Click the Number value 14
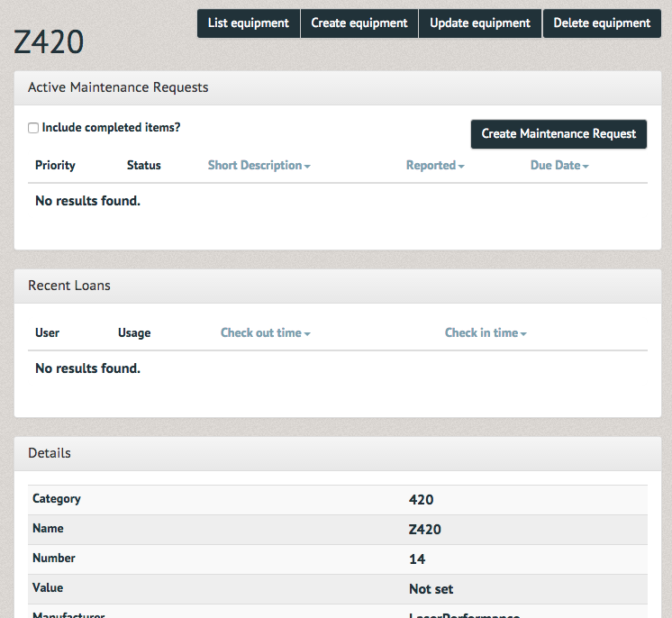672x618 pixels. [x=417, y=559]
